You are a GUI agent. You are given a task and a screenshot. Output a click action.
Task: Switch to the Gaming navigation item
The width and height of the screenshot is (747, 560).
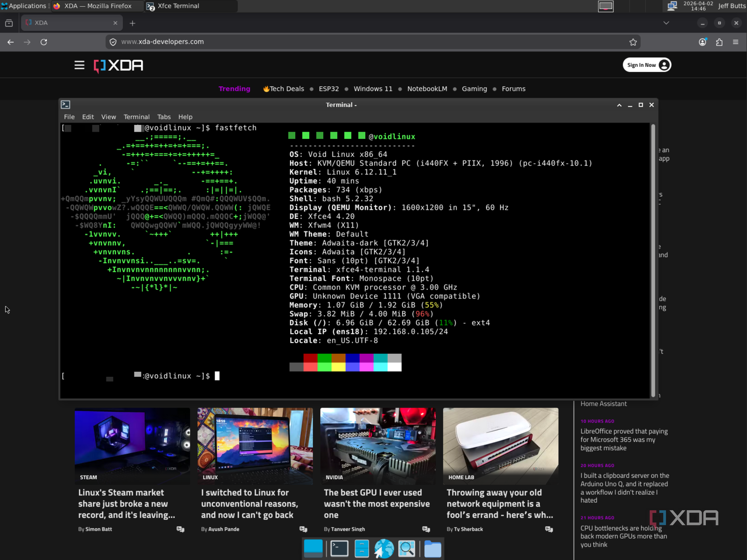click(x=474, y=89)
